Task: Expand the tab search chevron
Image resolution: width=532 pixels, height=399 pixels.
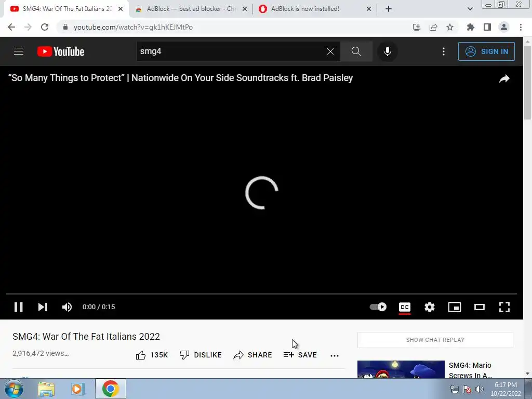Action: pos(470,9)
